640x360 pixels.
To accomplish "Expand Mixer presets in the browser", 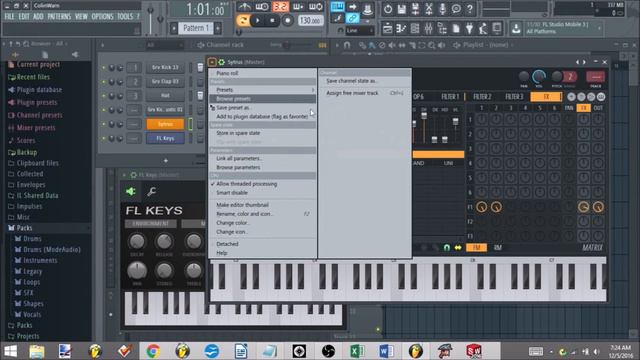I will pos(36,128).
